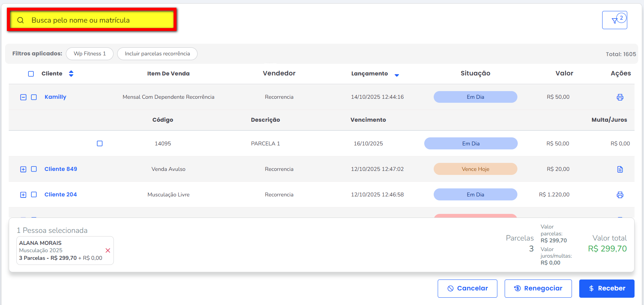Open the filter icon with badge 2
The width and height of the screenshot is (644, 305).
[x=615, y=20]
